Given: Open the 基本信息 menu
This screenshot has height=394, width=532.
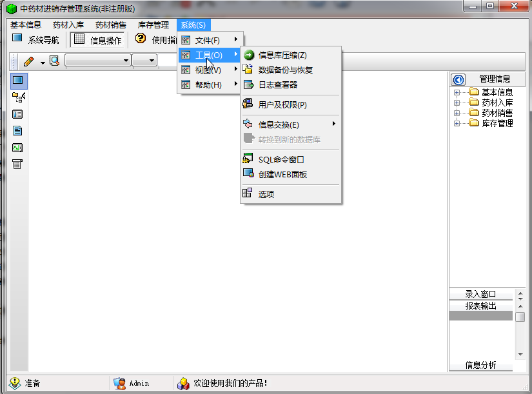Looking at the screenshot, I should (25, 25).
